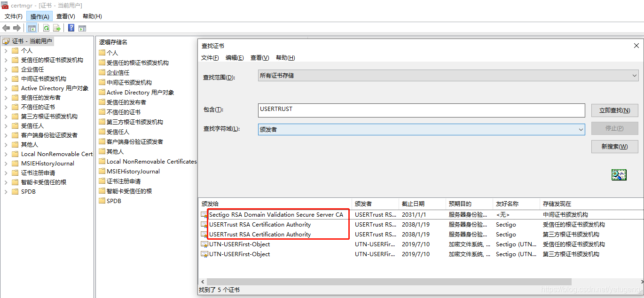
Task: Click MSIEHistoryJournal folder icon in middle pane
Action: [x=102, y=171]
